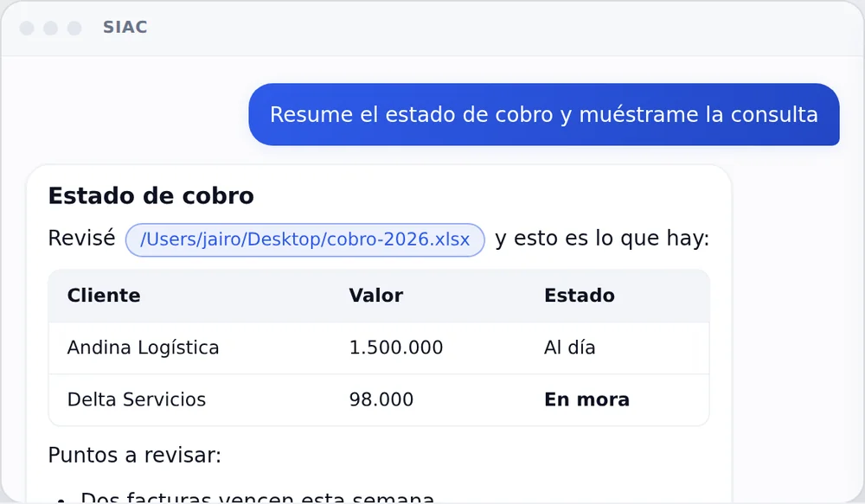
Task: Click the 98.000 value cell
Action: coord(381,399)
